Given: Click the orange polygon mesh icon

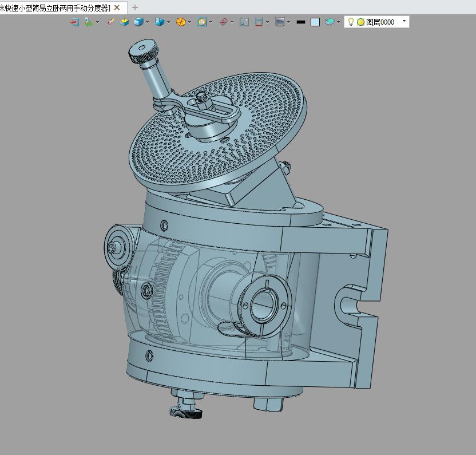Looking at the screenshot, I should pos(181,22).
